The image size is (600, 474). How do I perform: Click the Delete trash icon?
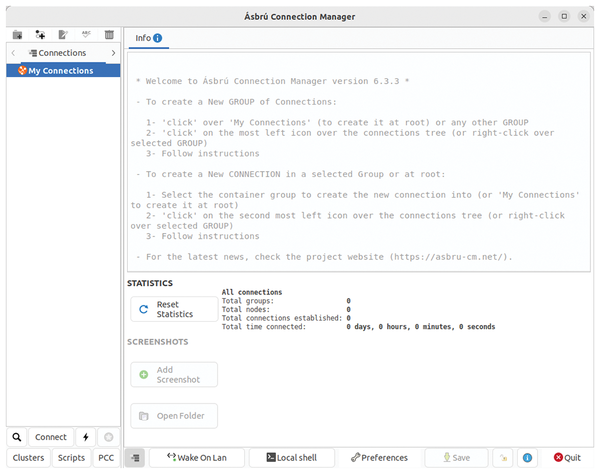[109, 35]
